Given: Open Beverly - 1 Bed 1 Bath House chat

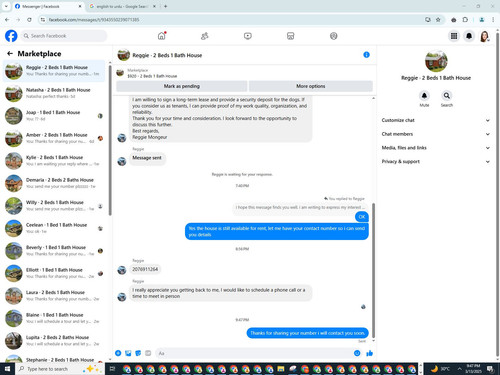Looking at the screenshot, I should [x=54, y=251].
